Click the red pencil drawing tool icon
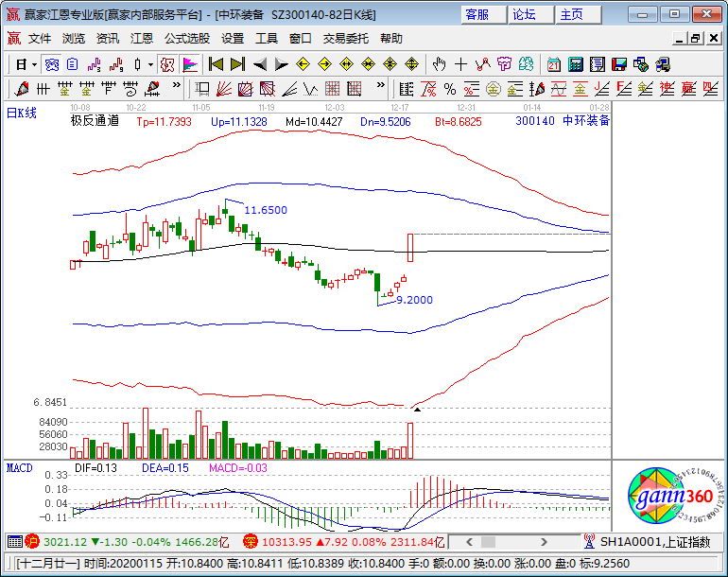Screen dimensions: 728x577 [x=22, y=88]
